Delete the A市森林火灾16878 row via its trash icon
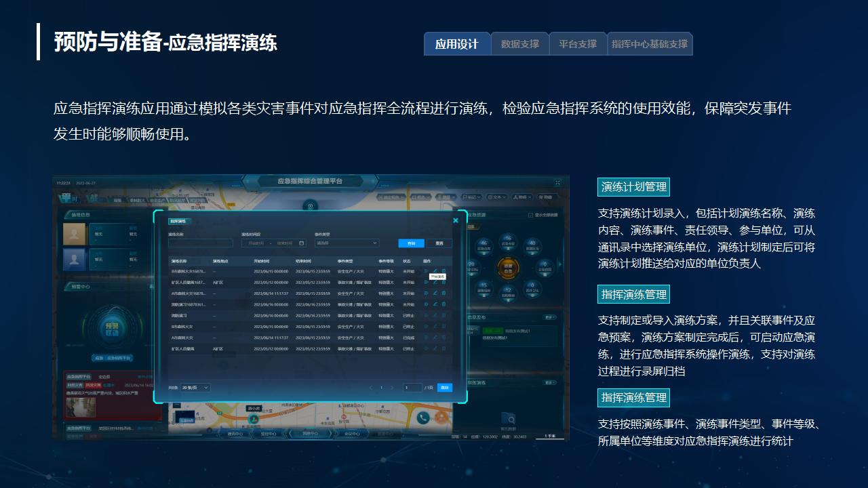This screenshot has height=488, width=868. coord(443,293)
